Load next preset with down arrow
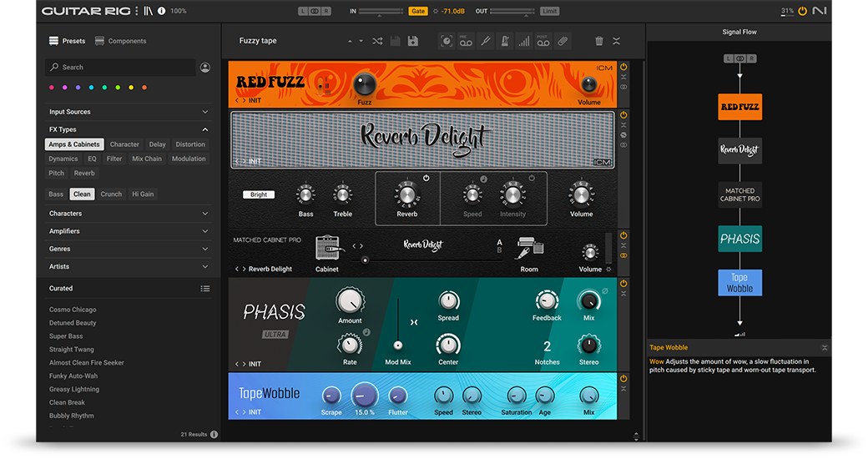 [x=361, y=41]
